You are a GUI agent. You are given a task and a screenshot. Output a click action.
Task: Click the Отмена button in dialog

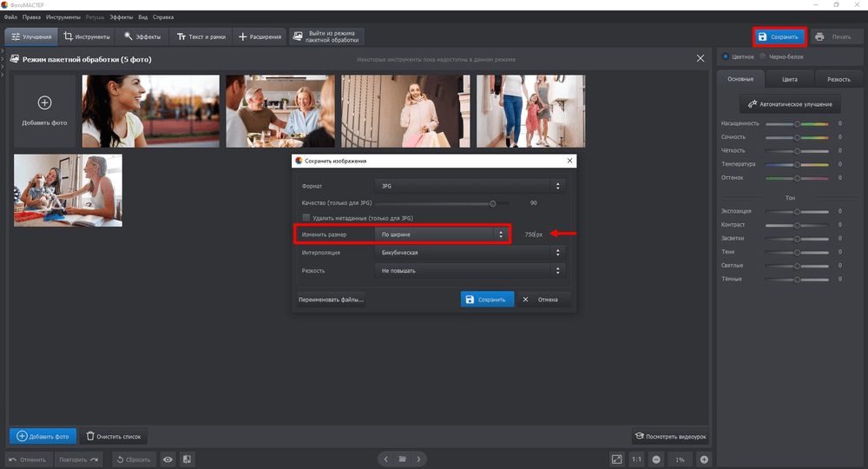click(541, 300)
